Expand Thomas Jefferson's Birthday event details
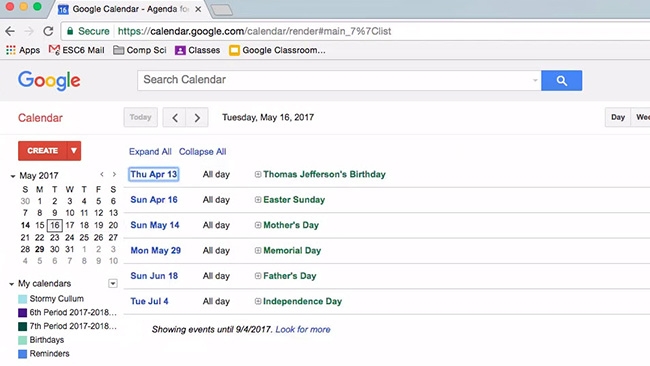 point(258,175)
